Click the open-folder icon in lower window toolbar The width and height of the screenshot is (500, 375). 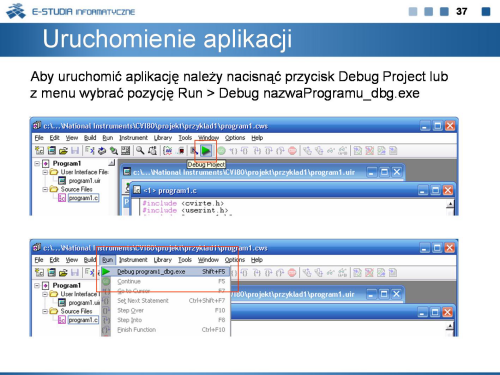(63, 273)
